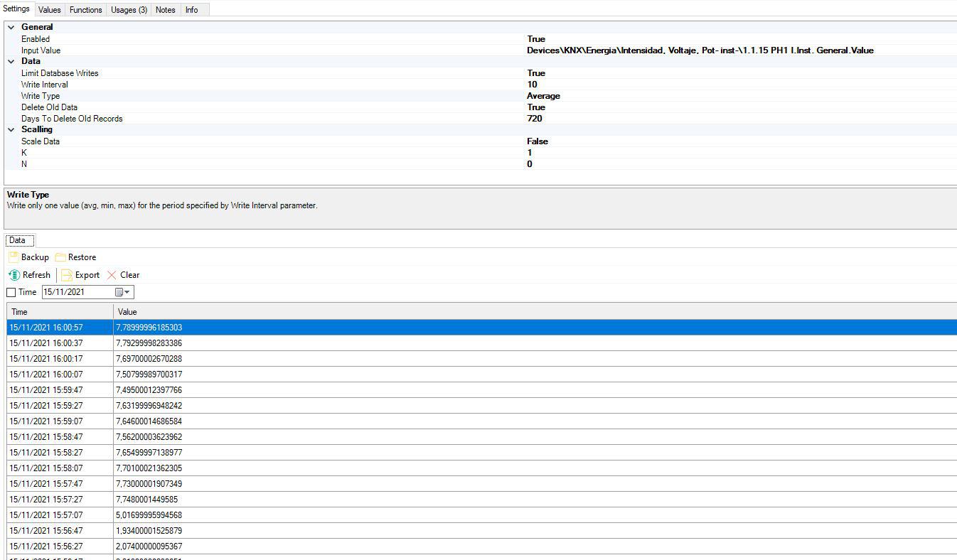Viewport: 957px width, 560px height.
Task: Open the date picker dropdown arrow
Action: tap(127, 292)
